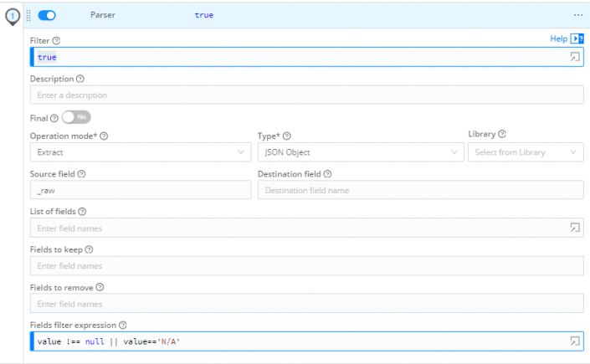Click the Description input field

point(306,95)
